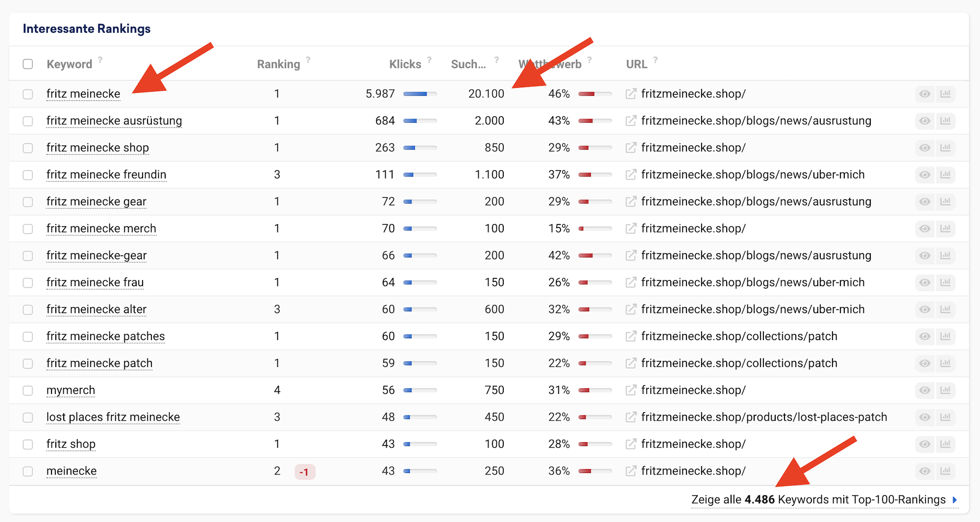The height and width of the screenshot is (522, 980).
Task: Click help icon next to Keyword header
Action: pyautogui.click(x=100, y=60)
